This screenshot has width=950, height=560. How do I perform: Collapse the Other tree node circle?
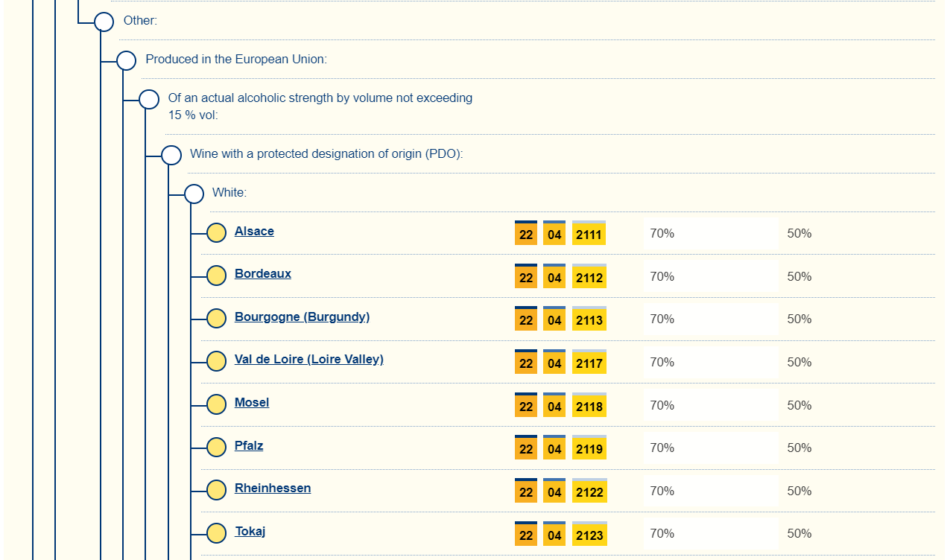pyautogui.click(x=104, y=22)
